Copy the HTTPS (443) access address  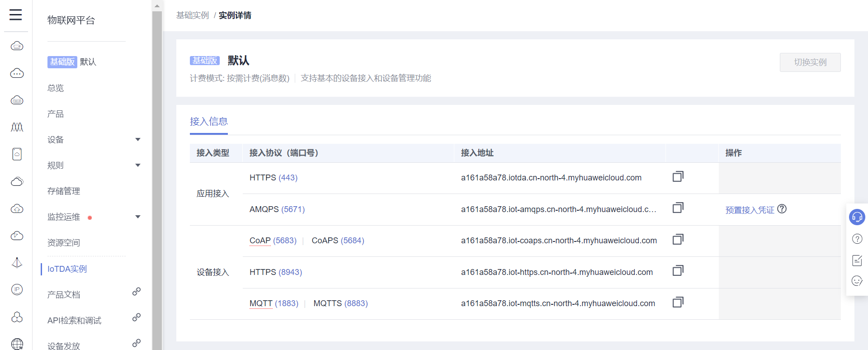tap(678, 176)
